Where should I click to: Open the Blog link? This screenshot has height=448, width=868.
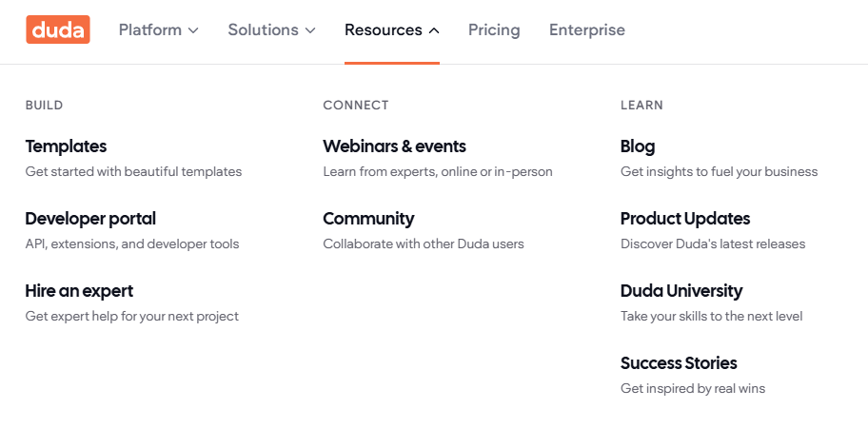pos(638,146)
